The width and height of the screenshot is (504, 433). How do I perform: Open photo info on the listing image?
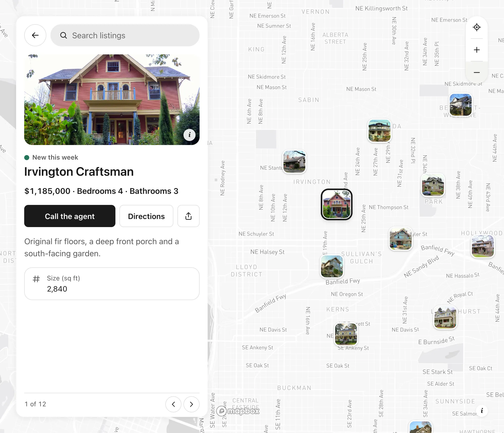190,135
